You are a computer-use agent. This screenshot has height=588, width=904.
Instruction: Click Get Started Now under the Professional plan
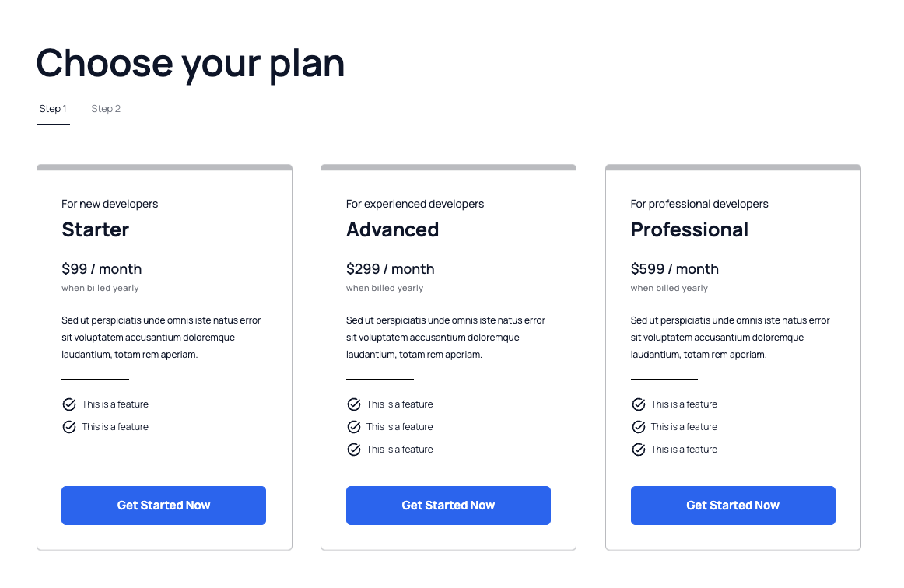[733, 505]
